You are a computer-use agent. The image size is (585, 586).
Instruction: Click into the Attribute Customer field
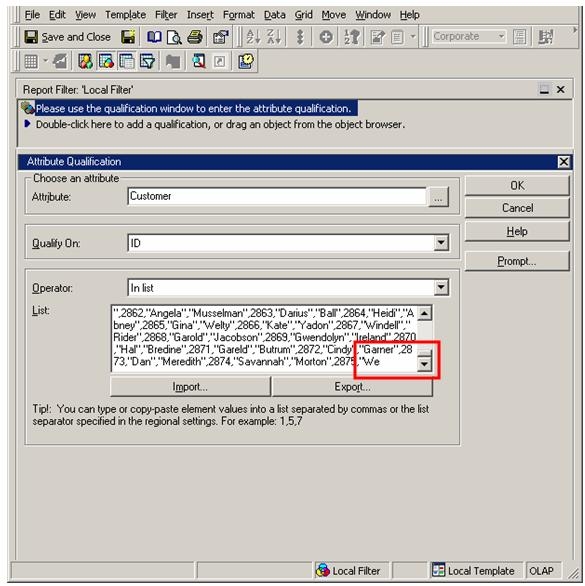click(277, 196)
